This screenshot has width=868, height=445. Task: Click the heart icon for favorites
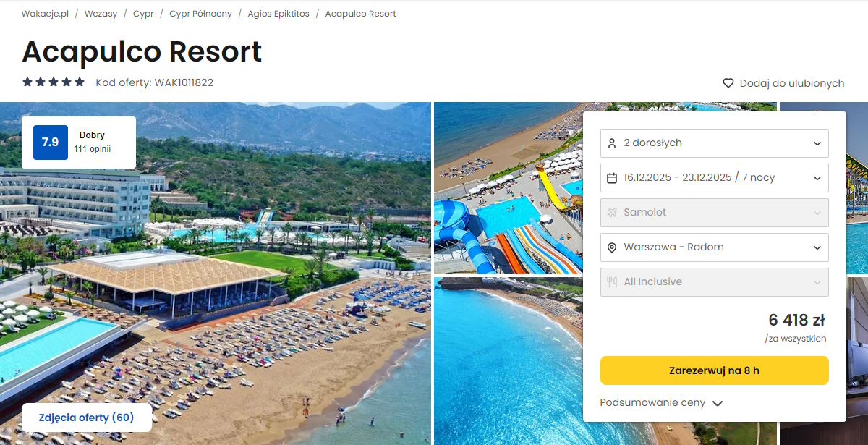pos(728,83)
